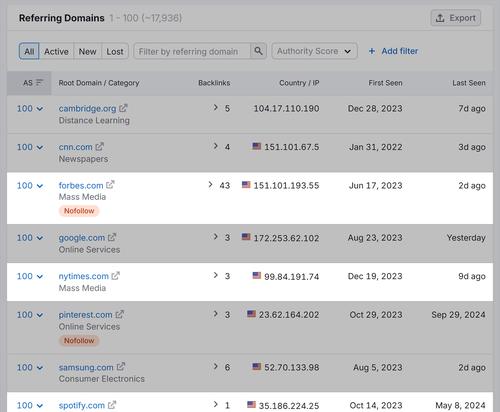Click US flag in pinterest.com row
The image size is (500, 412).
coord(251,314)
